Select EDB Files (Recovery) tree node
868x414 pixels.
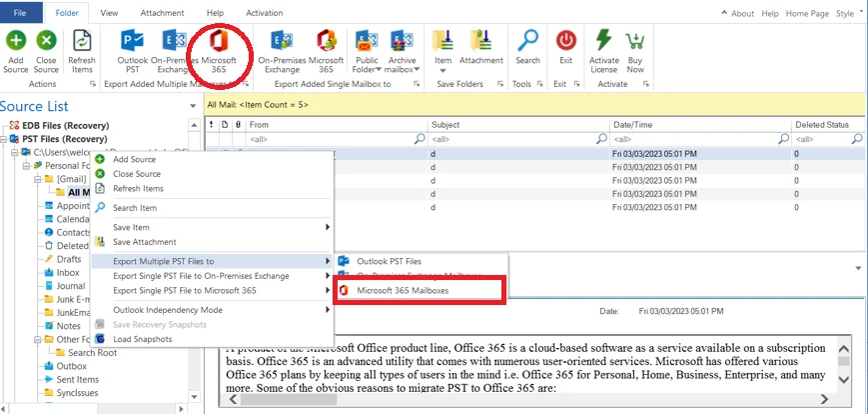click(x=65, y=126)
